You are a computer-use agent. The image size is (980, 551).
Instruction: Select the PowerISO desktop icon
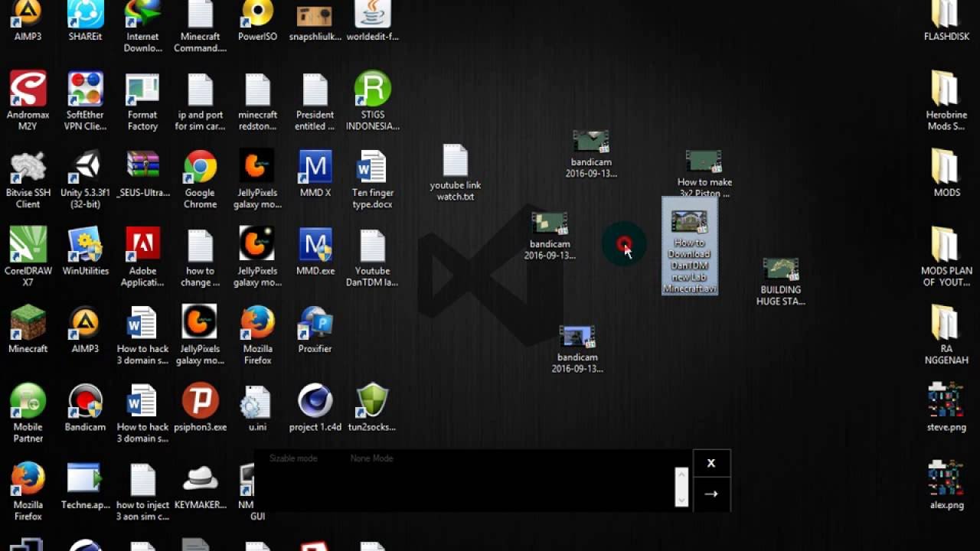click(257, 21)
